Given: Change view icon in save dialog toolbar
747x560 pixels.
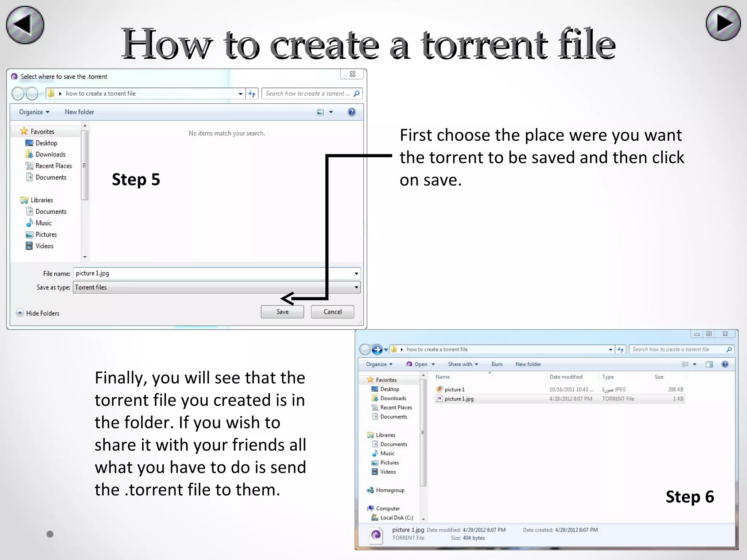Looking at the screenshot, I should click(320, 112).
